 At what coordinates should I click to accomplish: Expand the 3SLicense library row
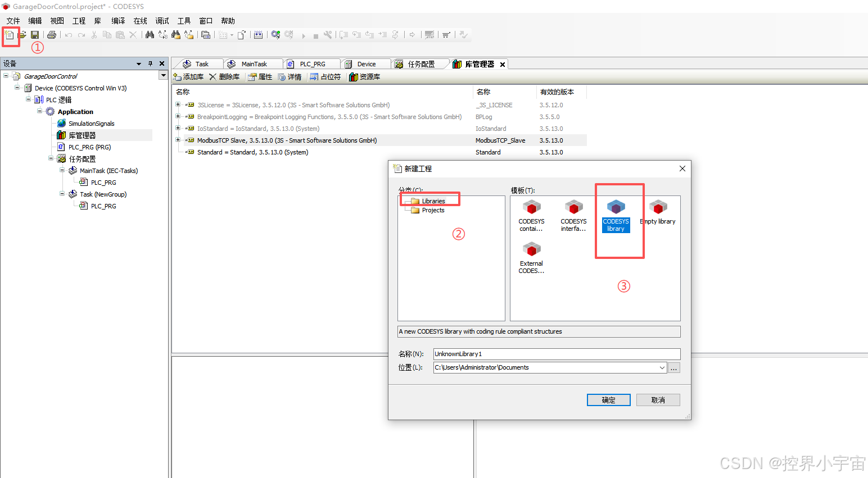point(178,104)
